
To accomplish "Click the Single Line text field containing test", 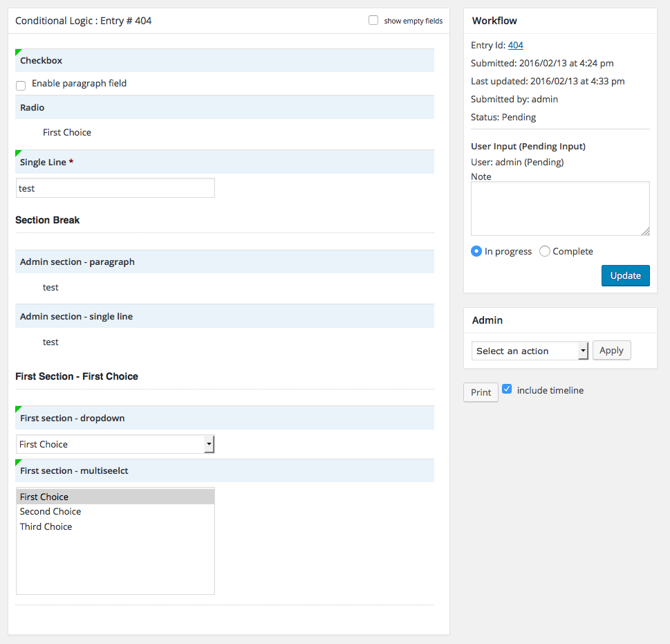I will (115, 187).
